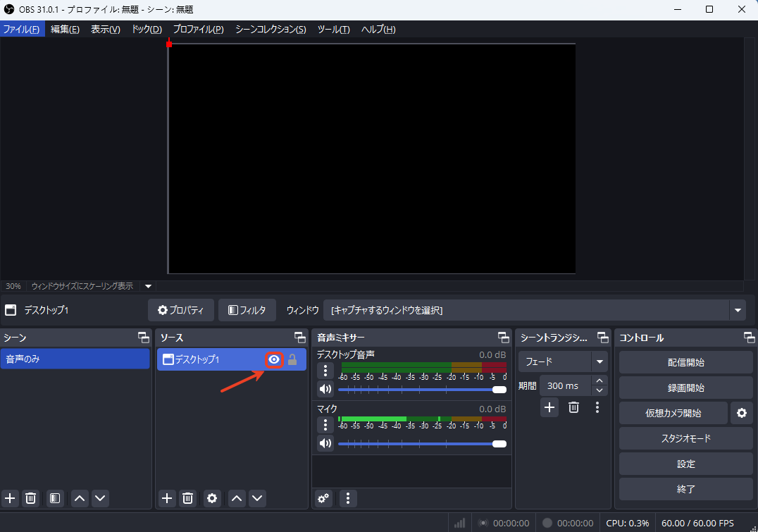758x532 pixels.
Task: Open scene filters icon in Scenes panel
Action: [55, 498]
